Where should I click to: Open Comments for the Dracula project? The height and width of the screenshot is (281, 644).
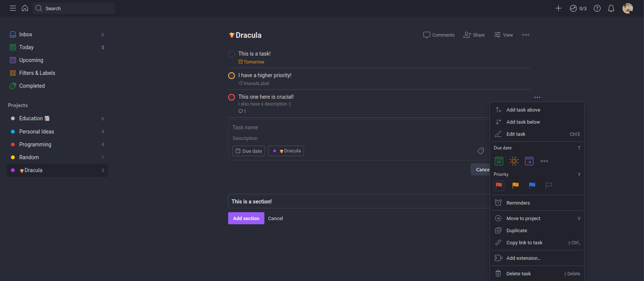click(439, 35)
